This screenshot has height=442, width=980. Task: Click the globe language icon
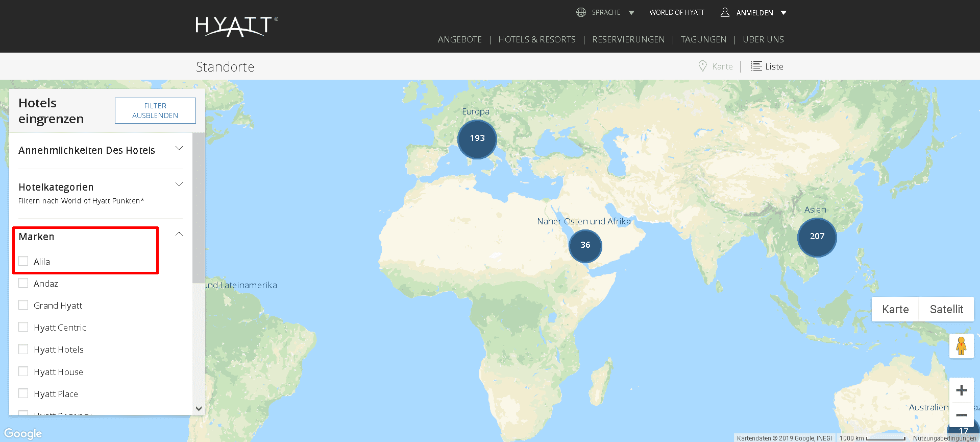(581, 12)
